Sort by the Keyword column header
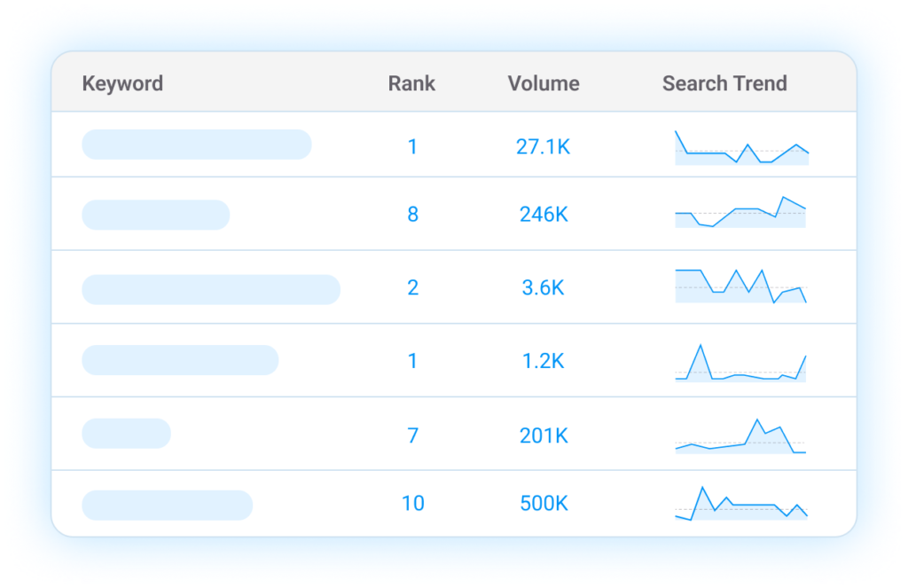The height and width of the screenshot is (588, 908). point(122,83)
